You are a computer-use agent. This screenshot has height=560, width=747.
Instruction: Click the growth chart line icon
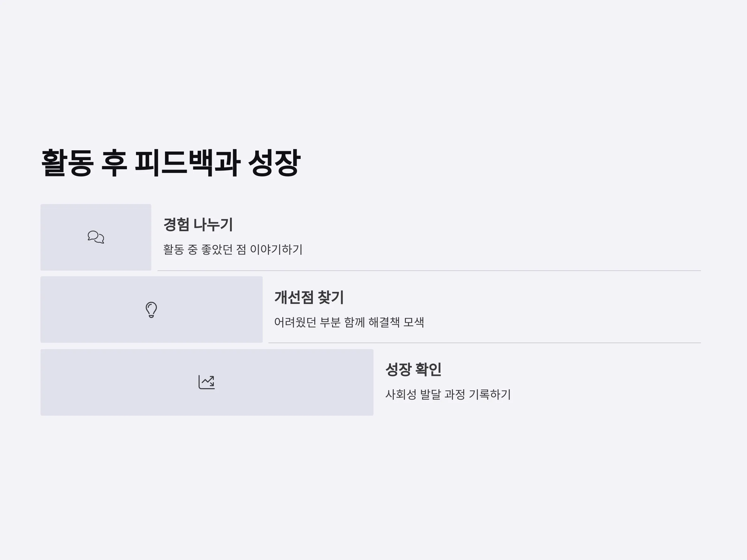(207, 382)
